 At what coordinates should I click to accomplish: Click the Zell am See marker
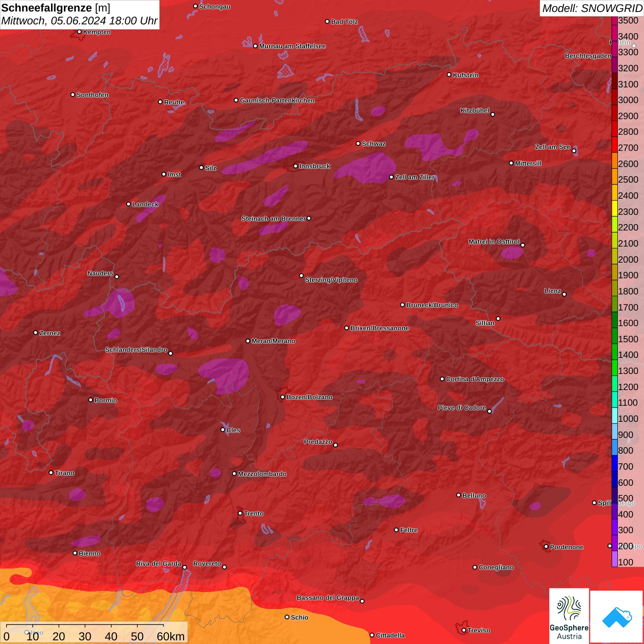point(574,151)
